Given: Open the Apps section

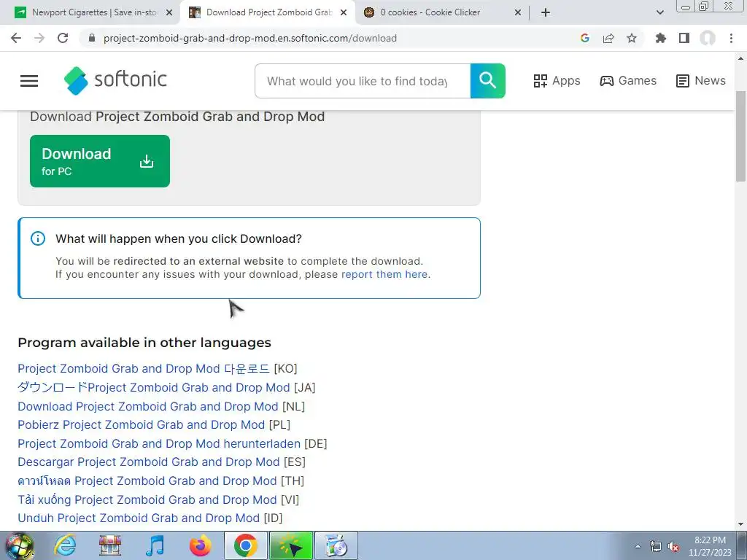Looking at the screenshot, I should [x=557, y=81].
